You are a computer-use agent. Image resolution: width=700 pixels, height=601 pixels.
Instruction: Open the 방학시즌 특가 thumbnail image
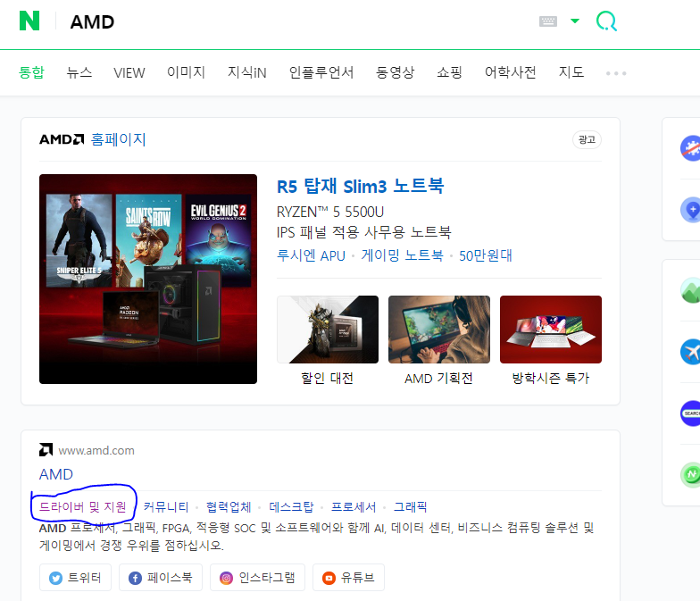click(551, 330)
